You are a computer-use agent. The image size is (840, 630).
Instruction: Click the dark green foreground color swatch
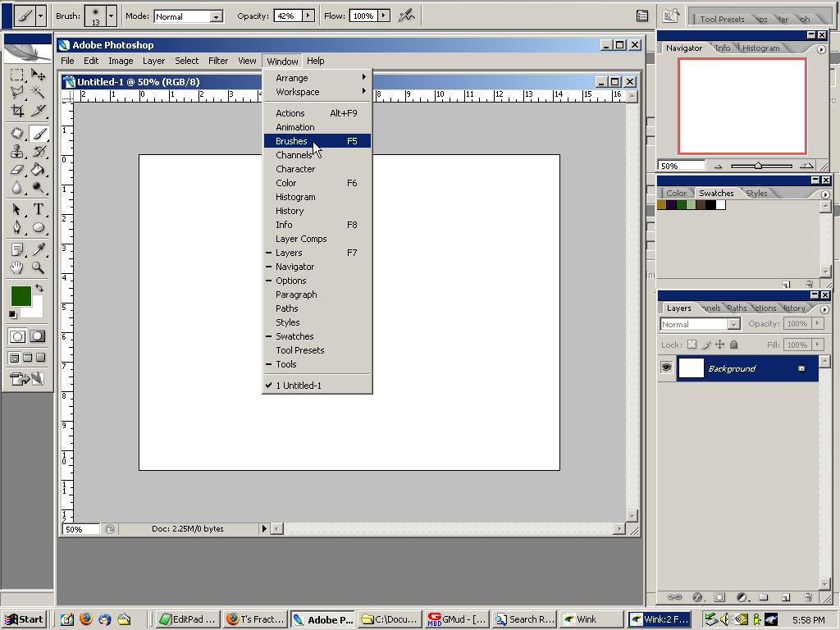coord(21,295)
